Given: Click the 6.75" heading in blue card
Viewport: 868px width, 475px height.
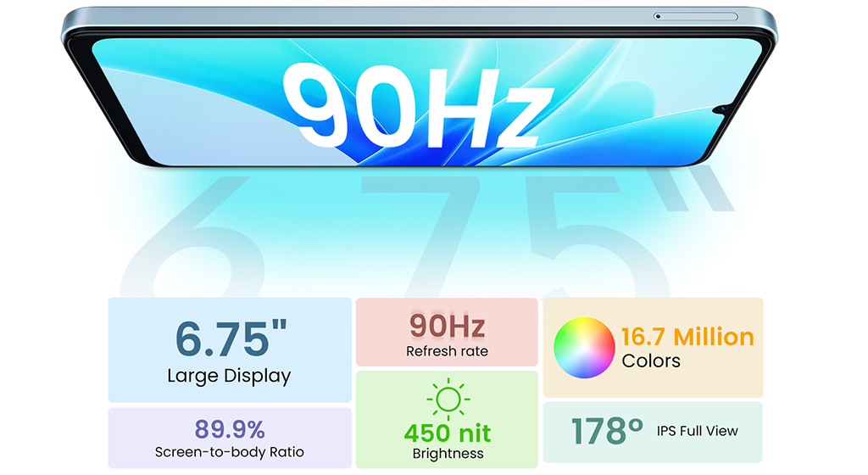Looking at the screenshot, I should [x=229, y=338].
